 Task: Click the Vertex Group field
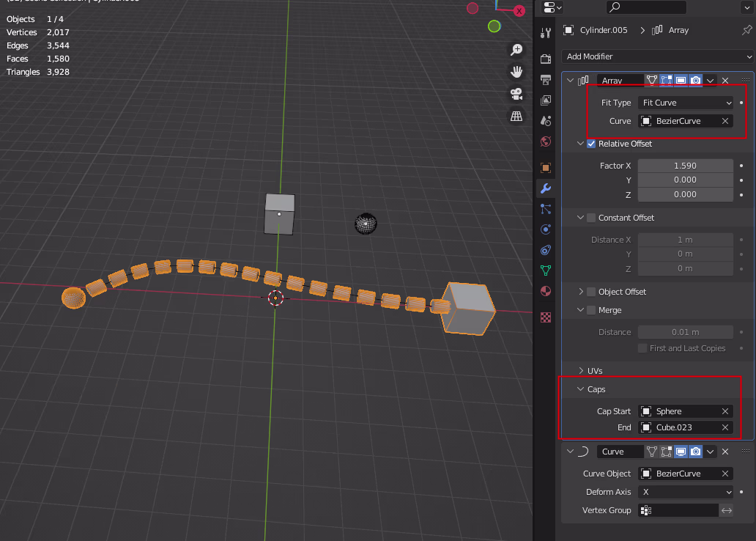tap(678, 510)
